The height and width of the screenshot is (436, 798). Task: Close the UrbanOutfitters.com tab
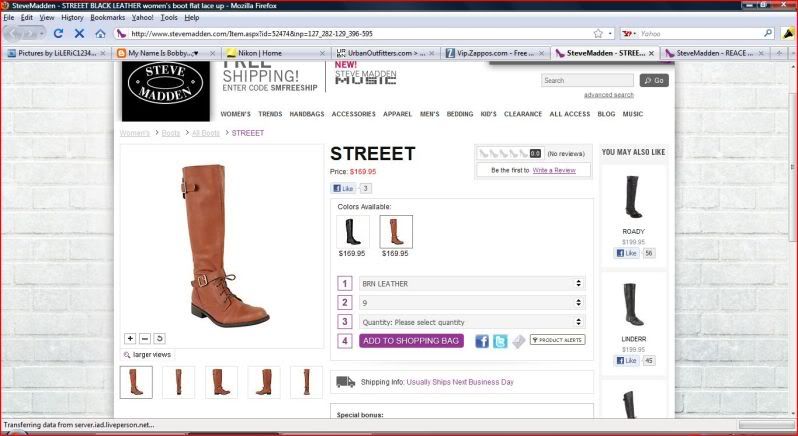pos(432,53)
